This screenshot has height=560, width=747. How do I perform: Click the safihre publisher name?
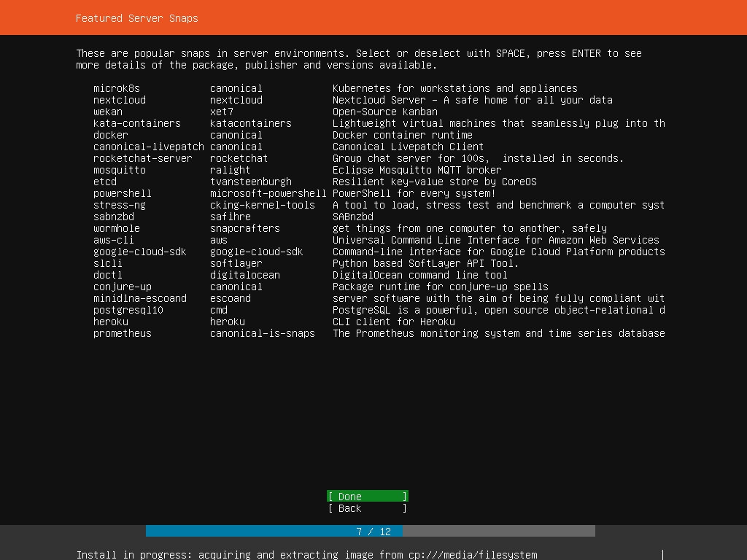230,217
